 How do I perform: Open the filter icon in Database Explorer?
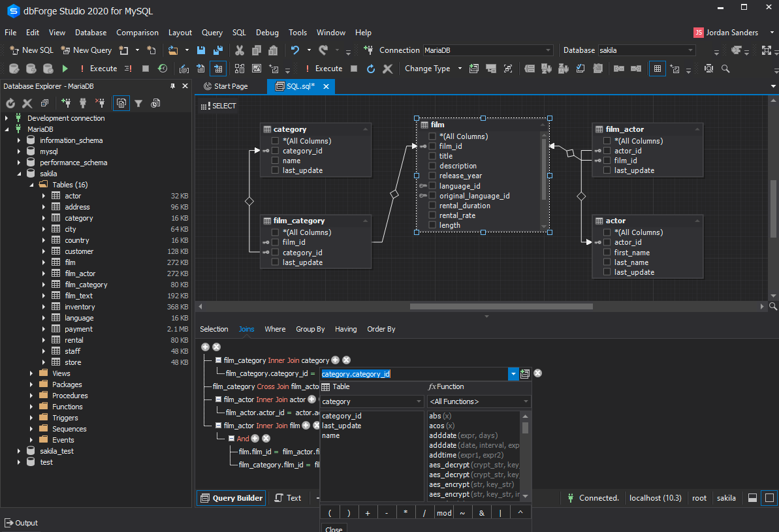tap(139, 102)
